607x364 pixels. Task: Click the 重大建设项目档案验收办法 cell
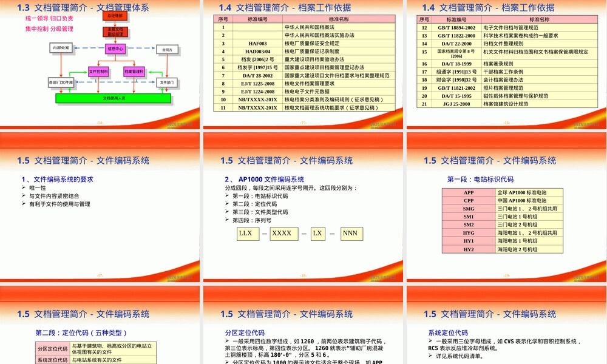[339, 59]
